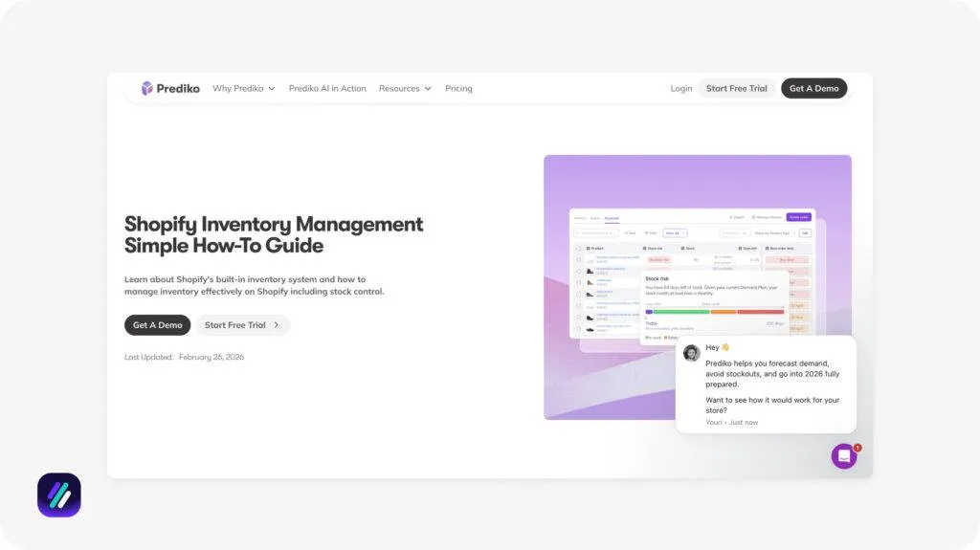The width and height of the screenshot is (980, 550).
Task: Go to the Pricing page
Action: point(458,88)
